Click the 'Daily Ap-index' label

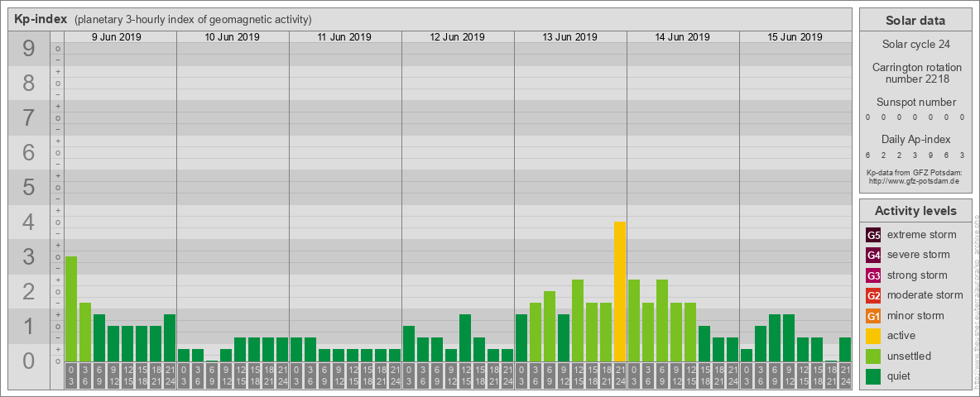916,139
